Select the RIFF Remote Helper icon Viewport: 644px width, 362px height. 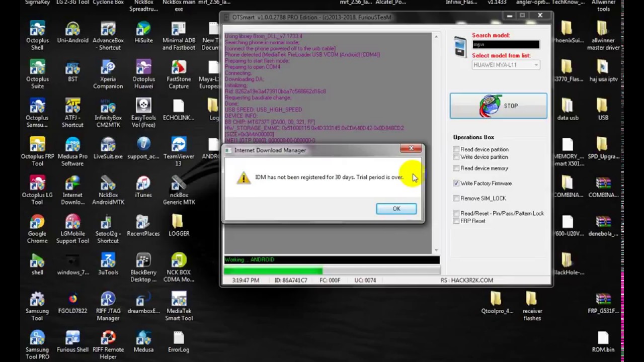(108, 345)
